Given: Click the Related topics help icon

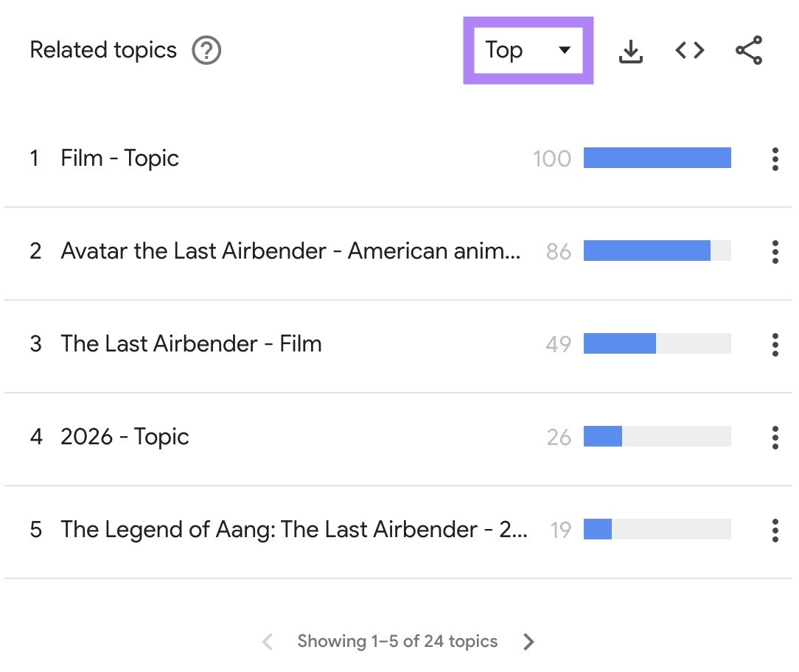Looking at the screenshot, I should 206,50.
